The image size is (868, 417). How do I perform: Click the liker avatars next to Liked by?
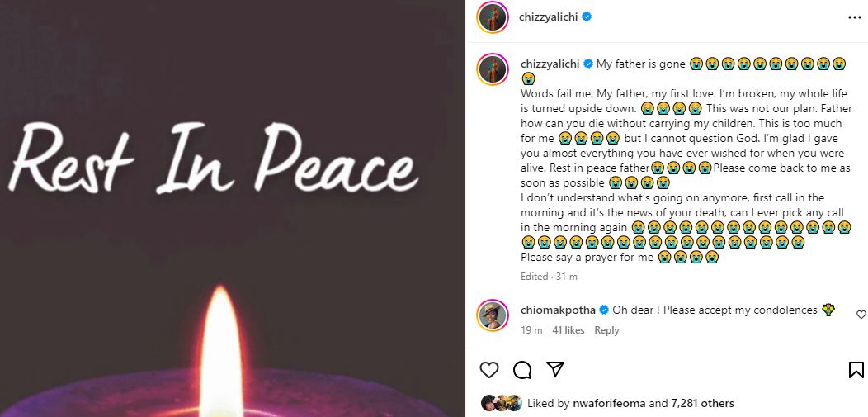pos(501,404)
